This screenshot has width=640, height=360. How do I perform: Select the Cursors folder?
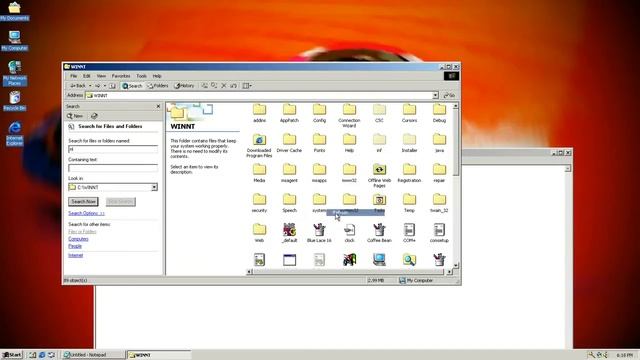pos(409,113)
